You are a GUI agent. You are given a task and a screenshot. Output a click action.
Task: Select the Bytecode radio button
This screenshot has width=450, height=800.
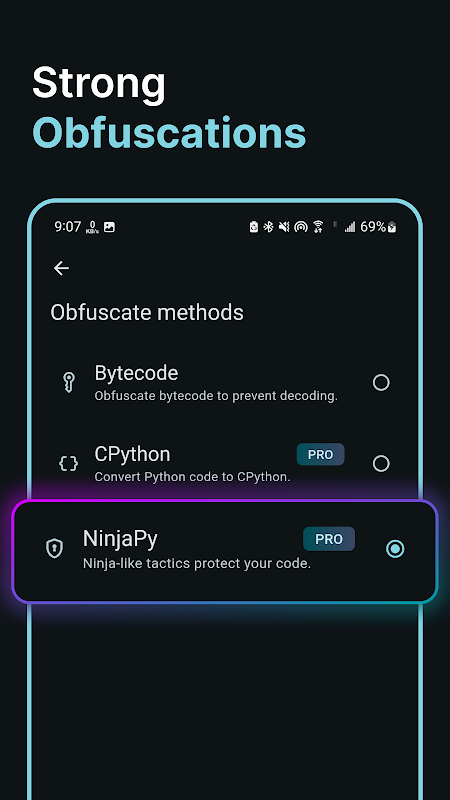381,383
